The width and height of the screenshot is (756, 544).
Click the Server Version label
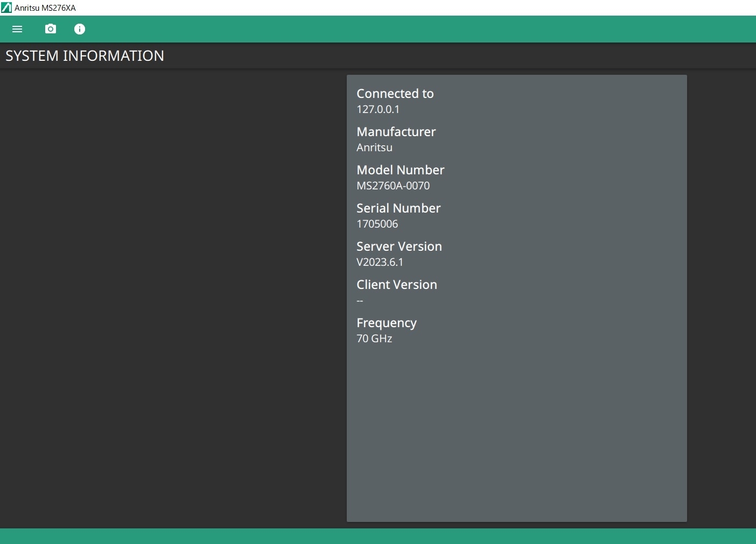pyautogui.click(x=399, y=246)
